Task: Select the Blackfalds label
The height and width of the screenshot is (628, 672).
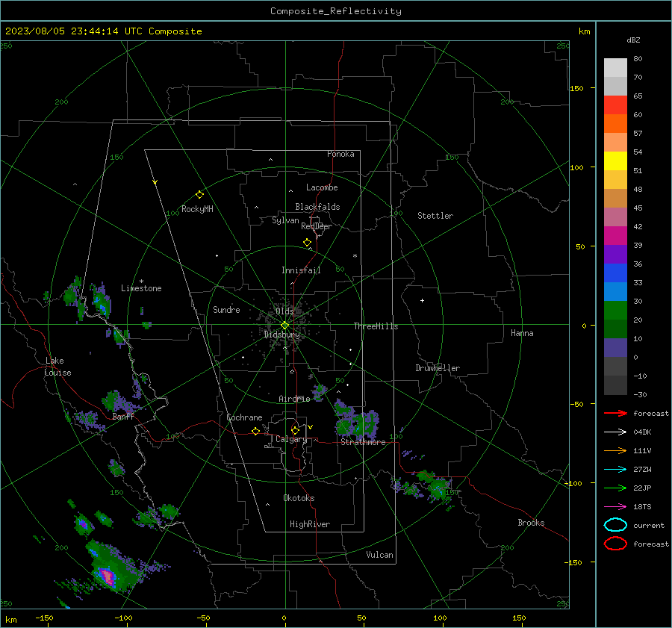Action: point(317,207)
